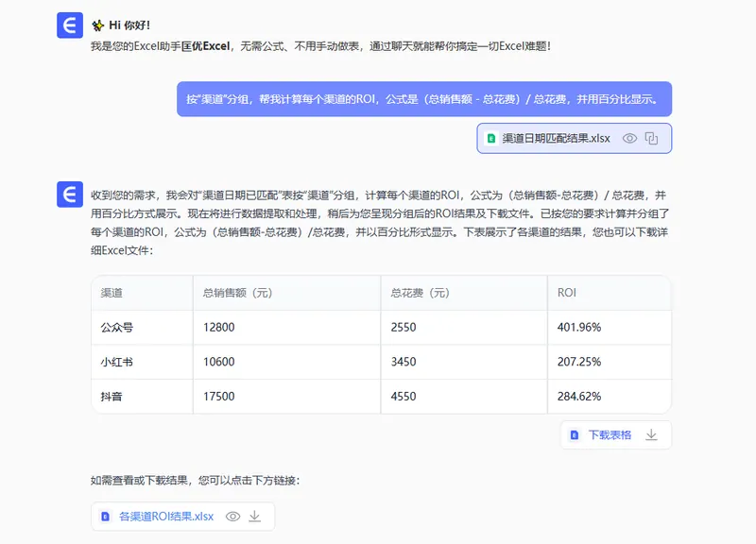Click the assistant avatar beside the ROI reply
This screenshot has width=756, height=544.
coord(69,195)
